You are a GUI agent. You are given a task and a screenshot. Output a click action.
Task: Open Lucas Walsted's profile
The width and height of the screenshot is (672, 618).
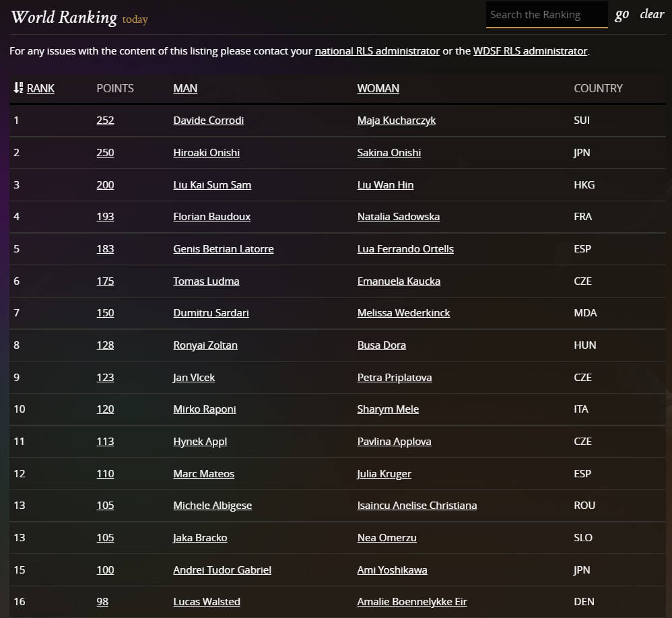point(206,602)
